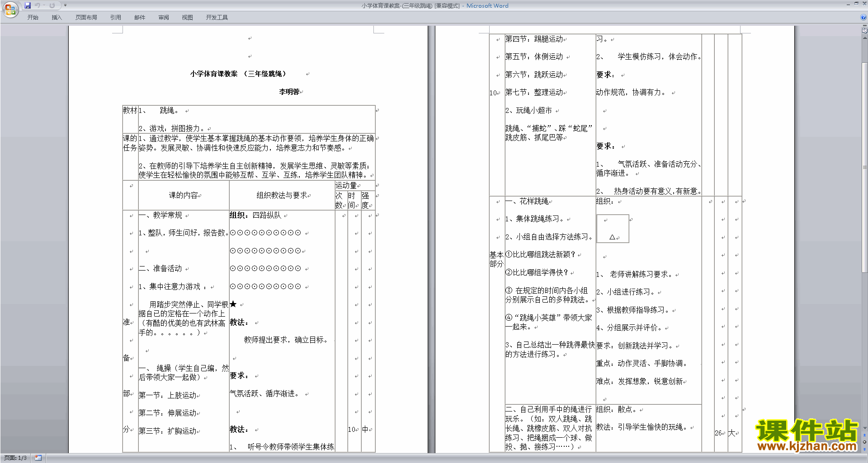
Task: Click the text 教师提出要求，确立目标
Action: 286,340
